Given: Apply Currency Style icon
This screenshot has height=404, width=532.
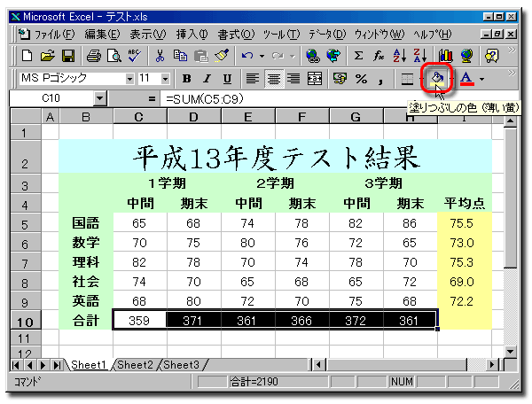Looking at the screenshot, I should tap(340, 79).
